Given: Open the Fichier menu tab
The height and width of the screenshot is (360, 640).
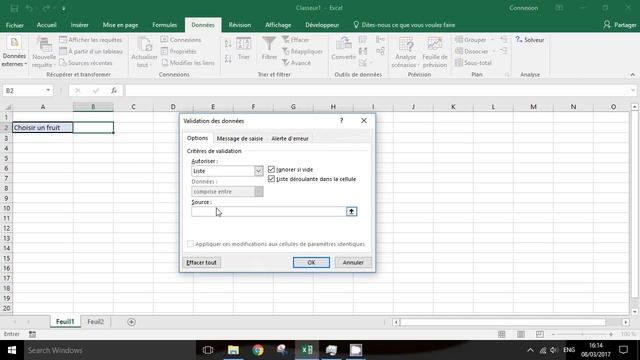Looking at the screenshot, I should (x=15, y=25).
